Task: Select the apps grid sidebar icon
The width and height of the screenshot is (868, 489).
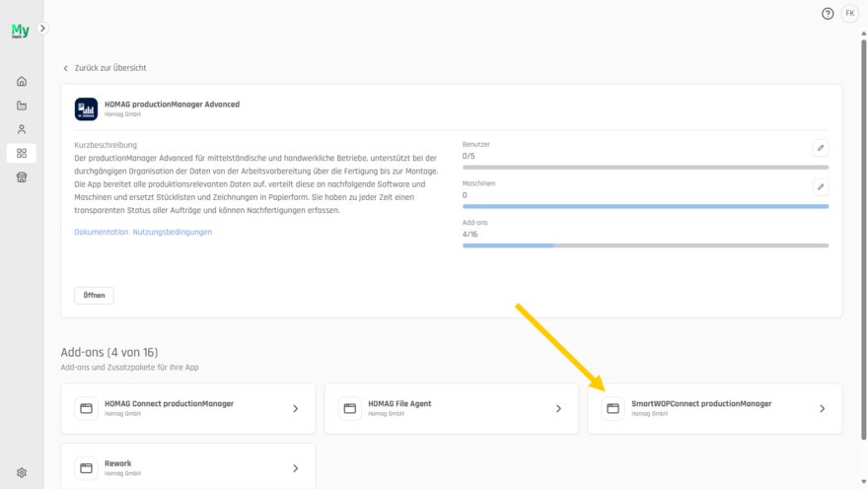Action: 22,153
